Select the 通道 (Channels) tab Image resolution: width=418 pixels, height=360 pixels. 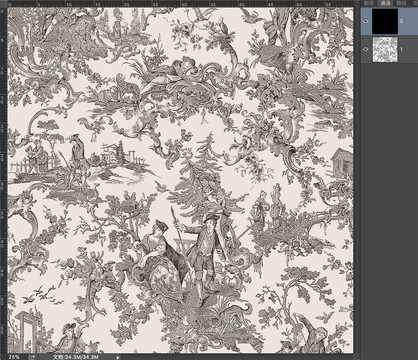coord(386,3)
